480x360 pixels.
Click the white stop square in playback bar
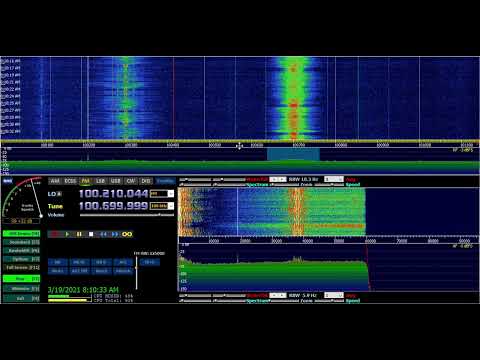[91, 234]
